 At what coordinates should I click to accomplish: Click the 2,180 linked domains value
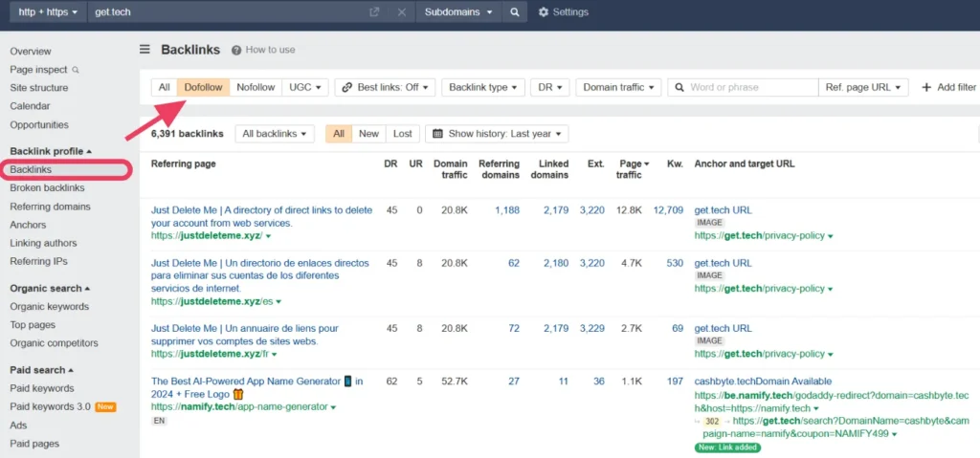coord(556,263)
